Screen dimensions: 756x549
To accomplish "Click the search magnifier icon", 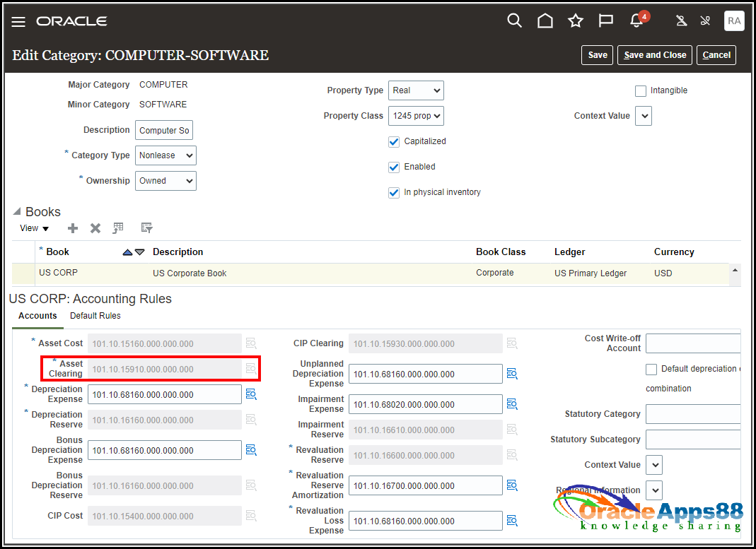I will point(514,20).
